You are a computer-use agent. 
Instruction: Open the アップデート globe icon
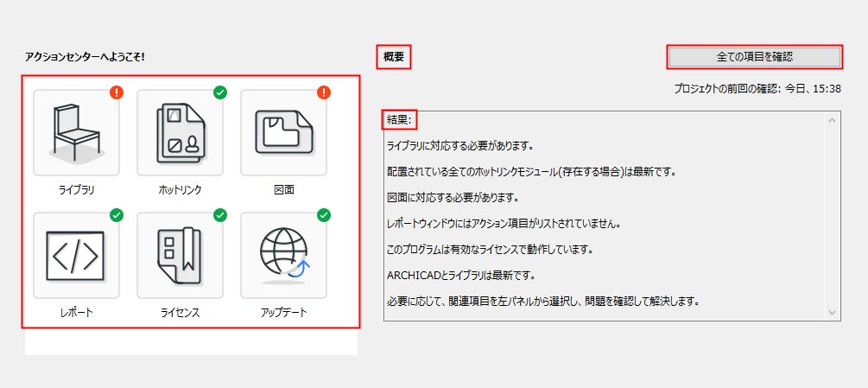click(x=283, y=255)
